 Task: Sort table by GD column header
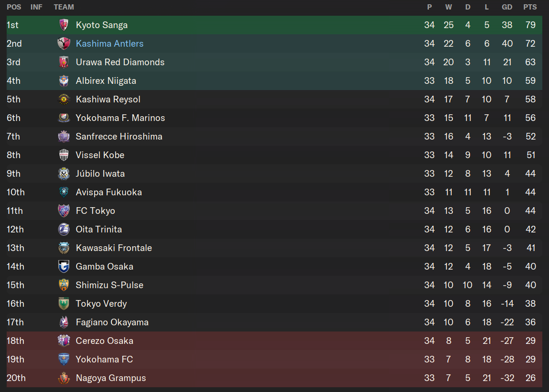tap(507, 7)
